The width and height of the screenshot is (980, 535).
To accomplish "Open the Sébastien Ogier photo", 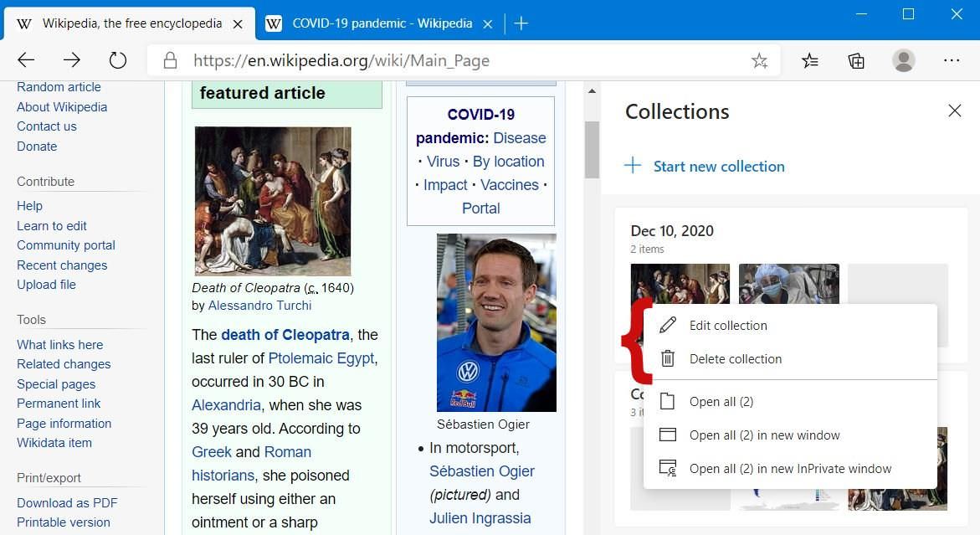I will pyautogui.click(x=496, y=322).
